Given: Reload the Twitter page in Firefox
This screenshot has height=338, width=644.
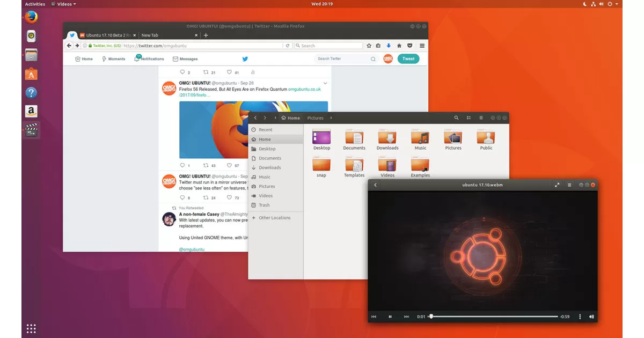Looking at the screenshot, I should click(287, 46).
